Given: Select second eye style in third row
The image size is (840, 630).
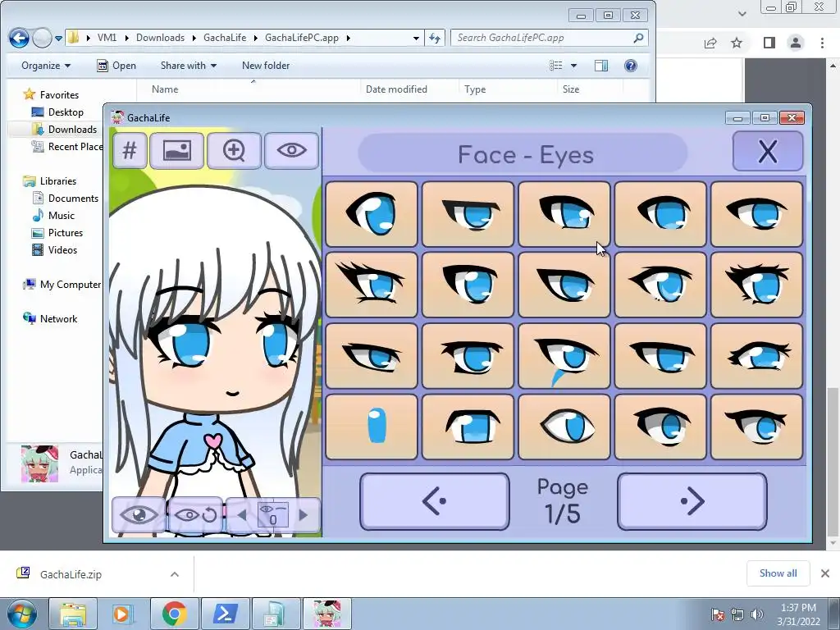Looking at the screenshot, I should pos(468,356).
